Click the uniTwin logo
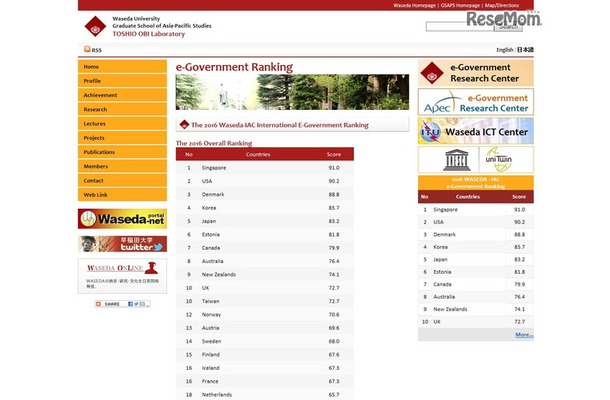Viewport: 610px width, 400px height. click(x=498, y=160)
